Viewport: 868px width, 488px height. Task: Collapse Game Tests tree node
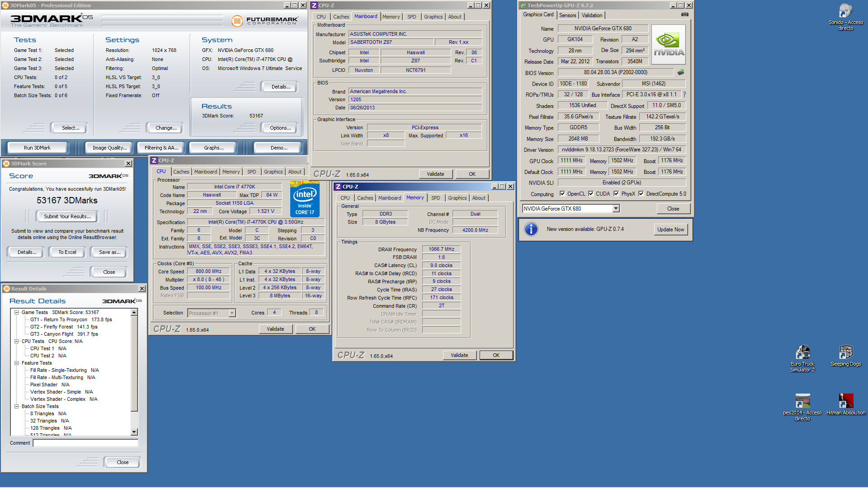[16, 312]
